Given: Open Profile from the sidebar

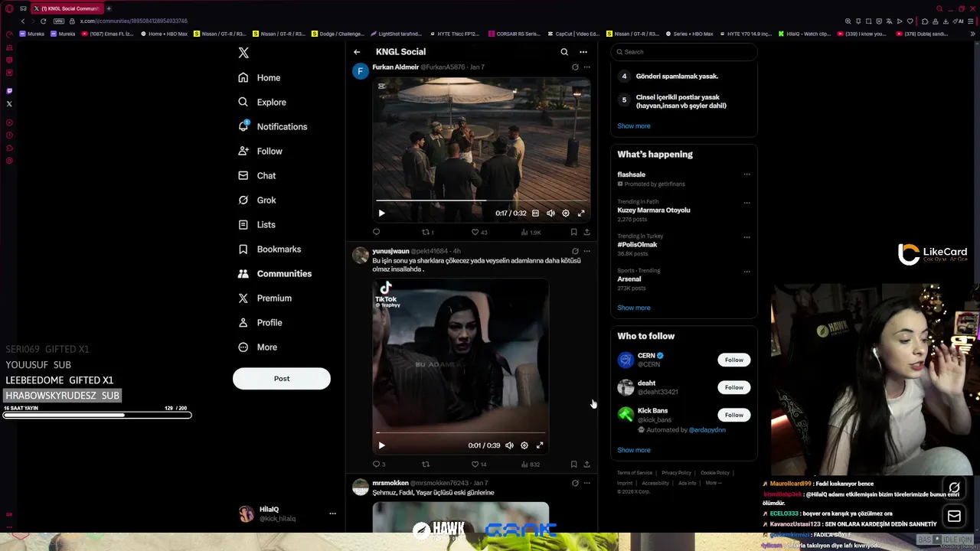Looking at the screenshot, I should 260,322.
